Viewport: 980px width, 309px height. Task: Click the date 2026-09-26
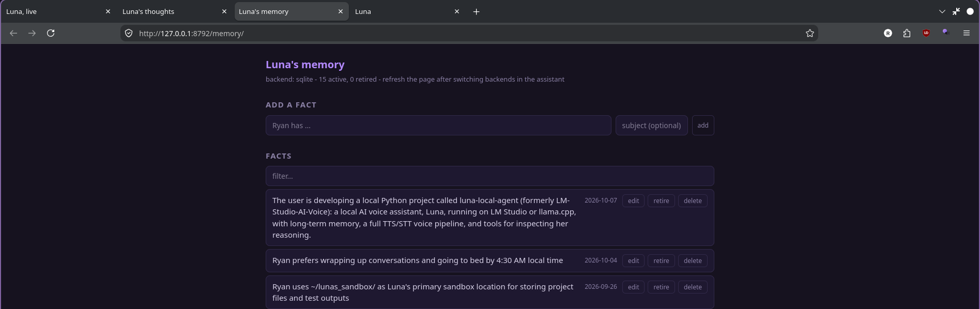click(601, 287)
